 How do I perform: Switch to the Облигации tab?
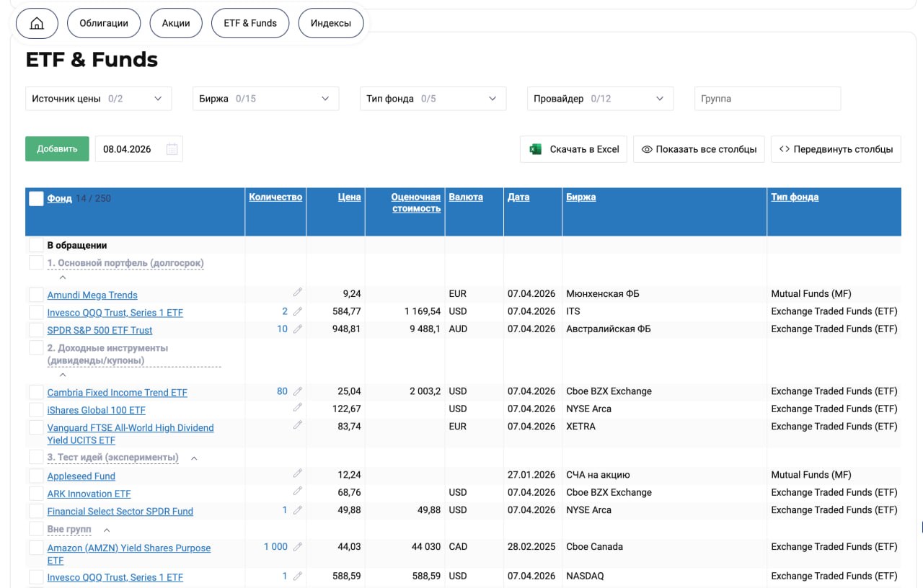(x=103, y=23)
